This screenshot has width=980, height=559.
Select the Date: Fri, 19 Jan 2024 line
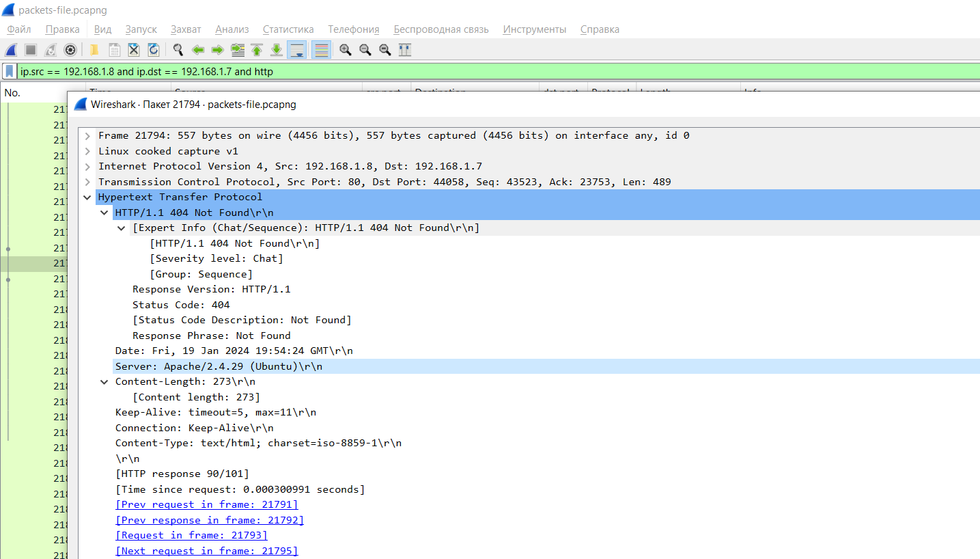[234, 351]
